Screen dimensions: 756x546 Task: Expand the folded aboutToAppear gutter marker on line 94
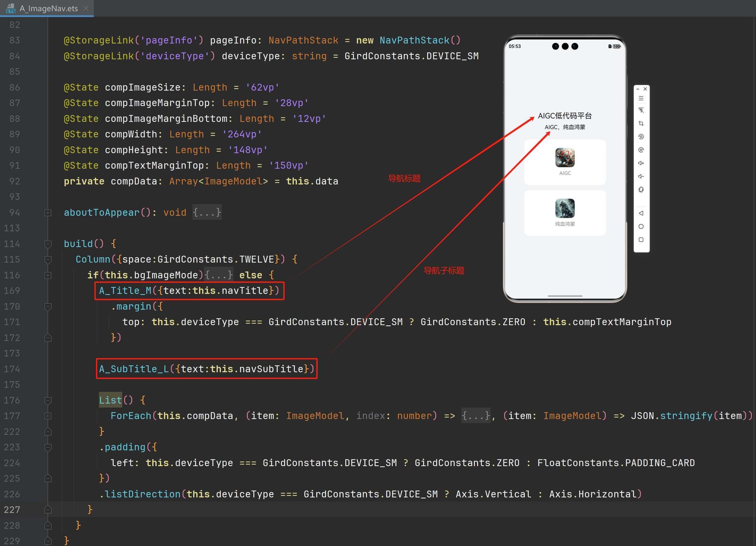[48, 212]
